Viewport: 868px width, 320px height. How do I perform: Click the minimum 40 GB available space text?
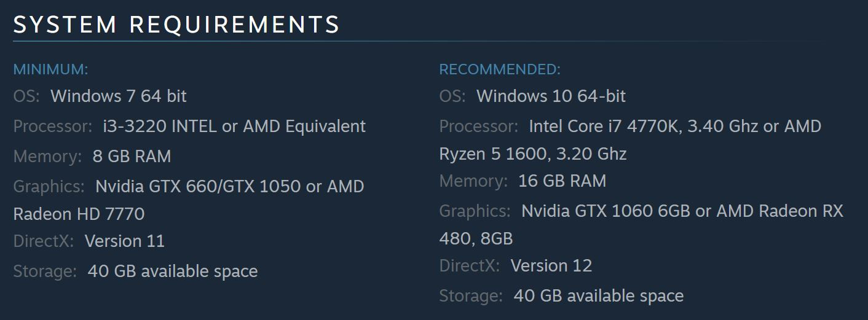(173, 271)
